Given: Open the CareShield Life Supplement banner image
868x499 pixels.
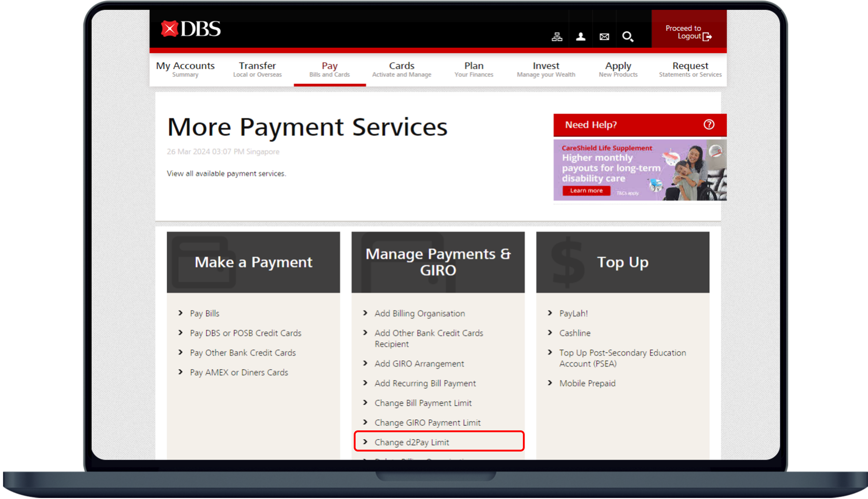Looking at the screenshot, I should pyautogui.click(x=640, y=170).
